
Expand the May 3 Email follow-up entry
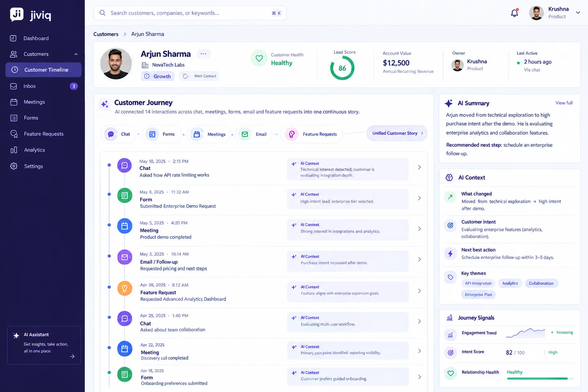(419, 260)
